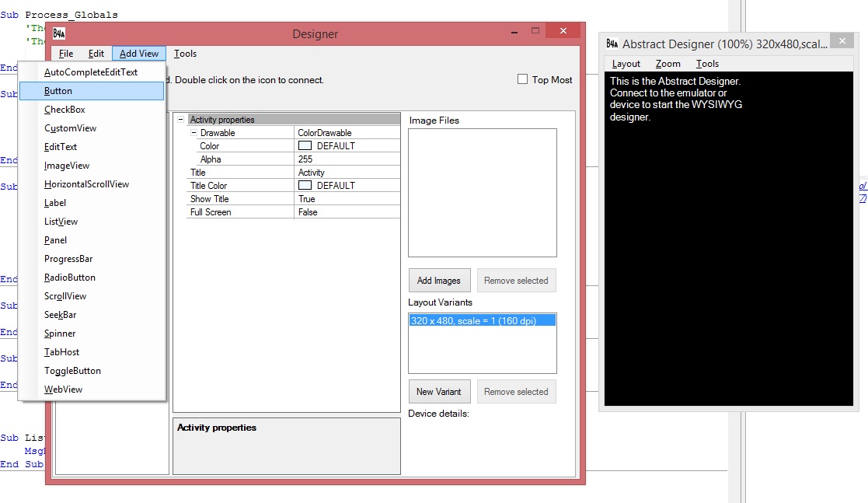Viewport: 868px width, 503px height.
Task: Close the Abstract Designer window
Action: [842, 41]
